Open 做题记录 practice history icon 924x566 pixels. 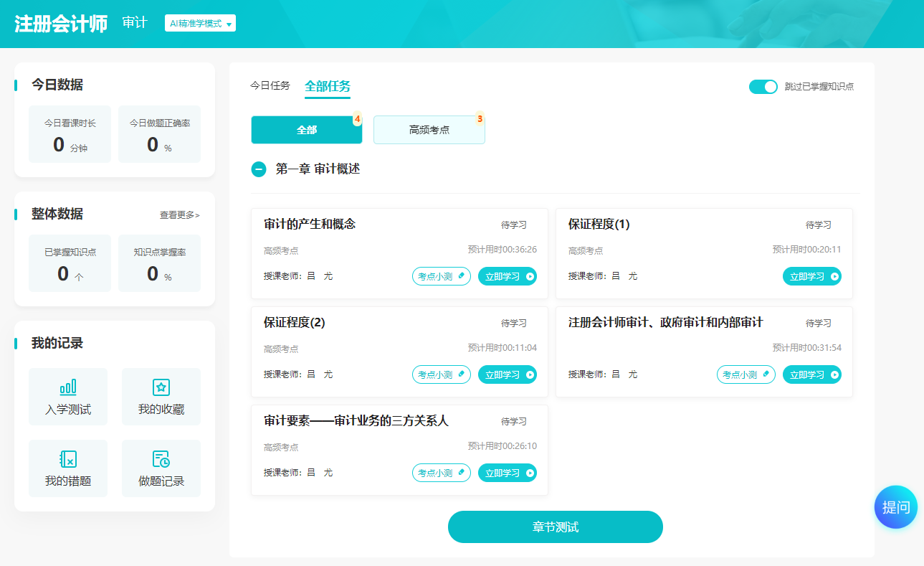pyautogui.click(x=161, y=468)
